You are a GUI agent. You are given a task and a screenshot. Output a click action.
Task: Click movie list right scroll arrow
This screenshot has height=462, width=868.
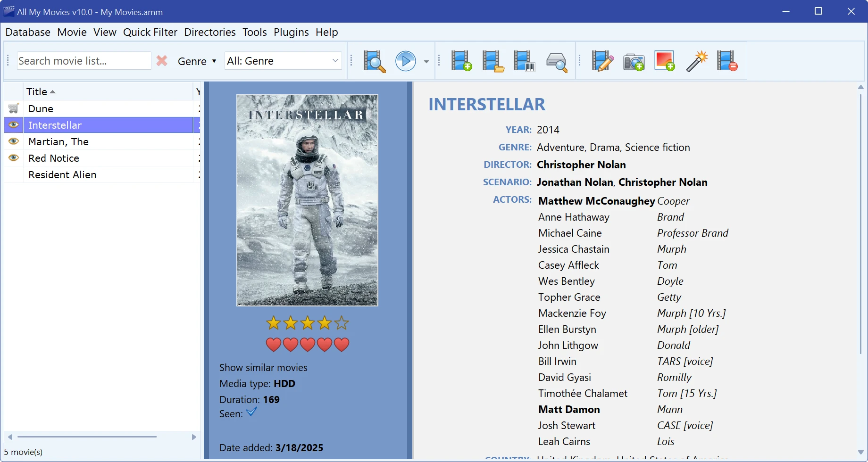[x=194, y=437]
